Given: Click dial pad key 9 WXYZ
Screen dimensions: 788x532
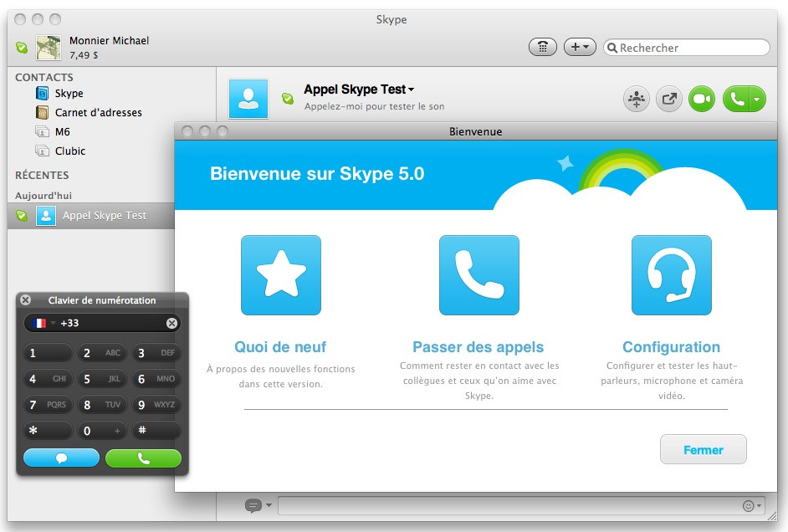Looking at the screenshot, I should 156,404.
